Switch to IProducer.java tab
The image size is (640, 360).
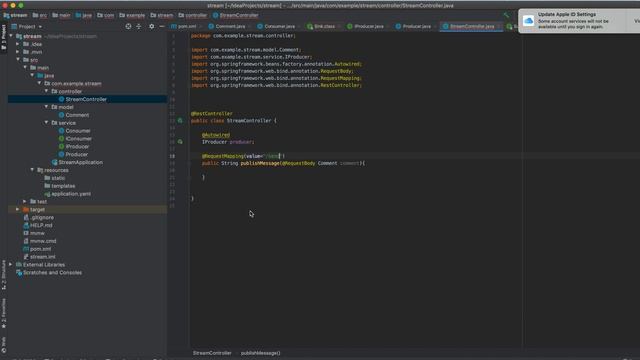(x=365, y=26)
